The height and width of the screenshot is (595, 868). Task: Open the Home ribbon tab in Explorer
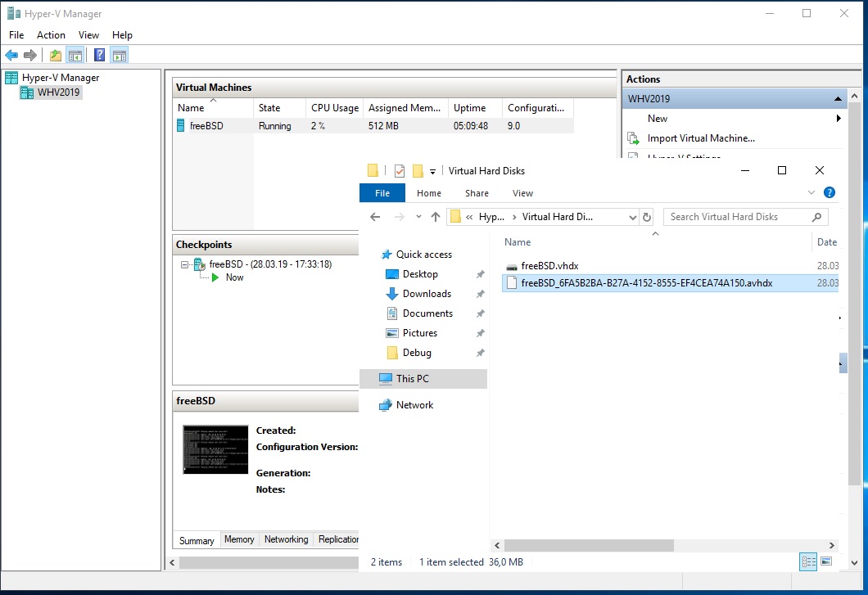[x=429, y=193]
